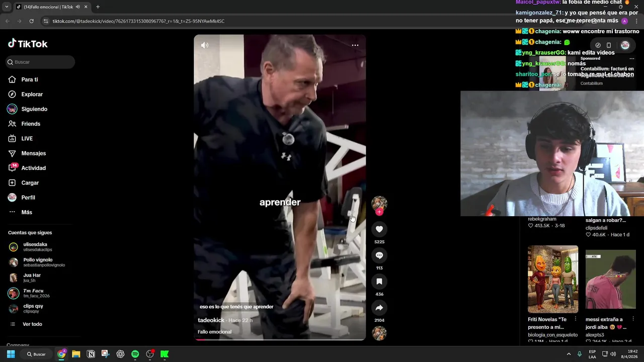Screen dimensions: 644x362
Task: Open comments with the speech bubble icon
Action: click(379, 255)
